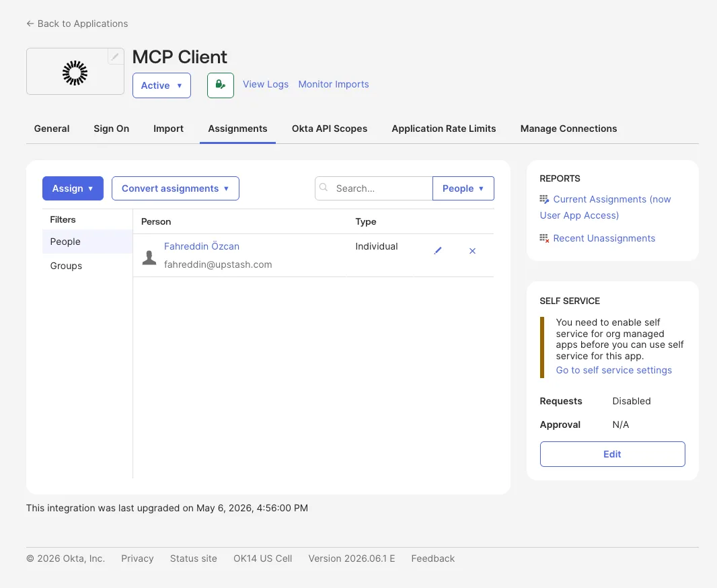Viewport: 717px width, 588px height.
Task: Open Current Assignments report link
Action: pyautogui.click(x=605, y=207)
